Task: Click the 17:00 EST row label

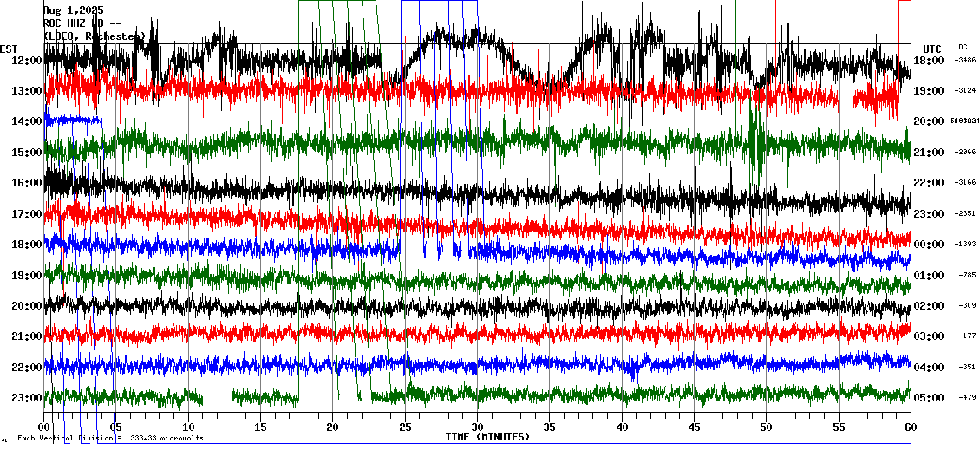Action: (26, 213)
